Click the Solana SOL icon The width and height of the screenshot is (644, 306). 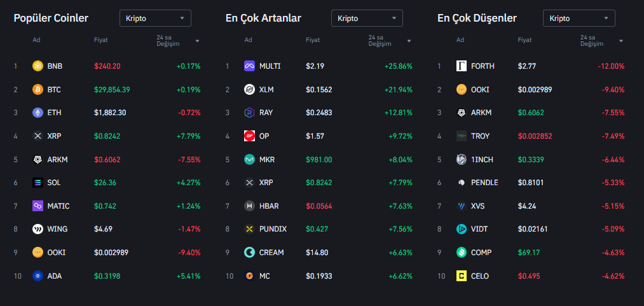pyautogui.click(x=38, y=183)
